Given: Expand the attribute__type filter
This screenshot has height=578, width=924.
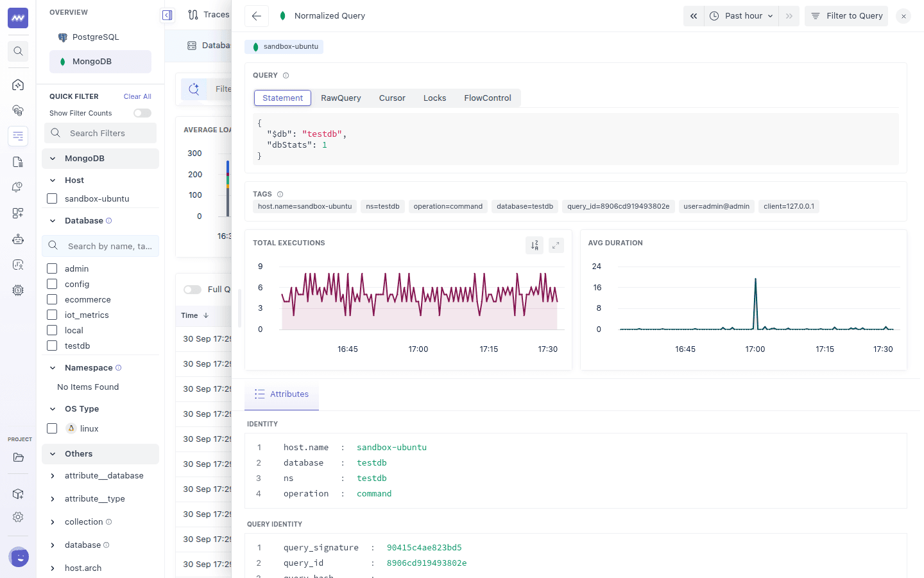Looking at the screenshot, I should (x=53, y=499).
